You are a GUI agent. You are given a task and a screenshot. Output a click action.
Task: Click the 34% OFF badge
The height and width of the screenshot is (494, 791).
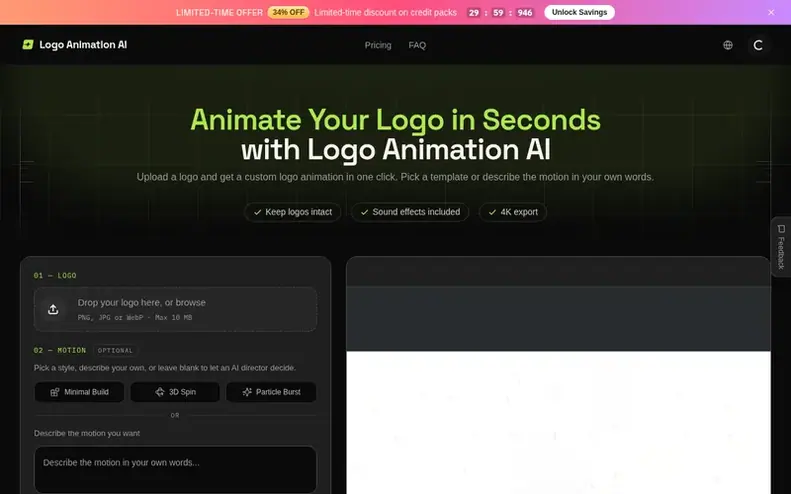288,13
